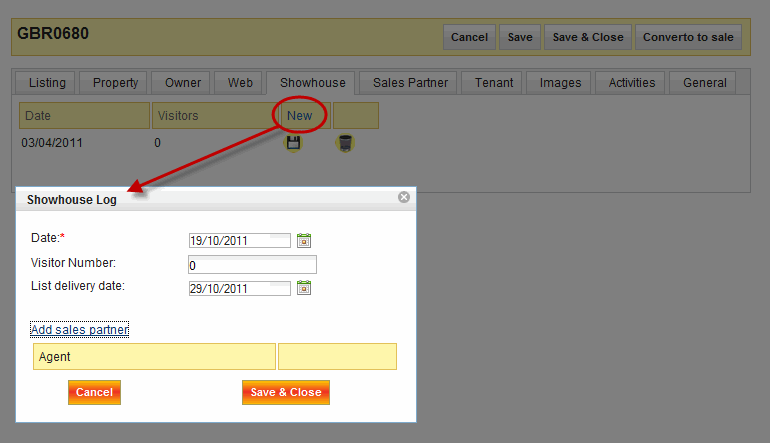Switch to the Listing tab

click(47, 83)
